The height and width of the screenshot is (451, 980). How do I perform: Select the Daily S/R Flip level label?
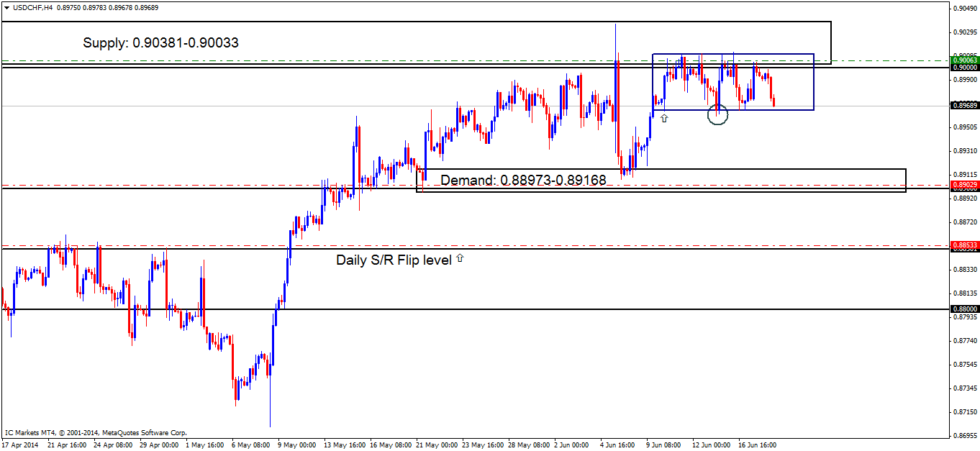coord(394,260)
